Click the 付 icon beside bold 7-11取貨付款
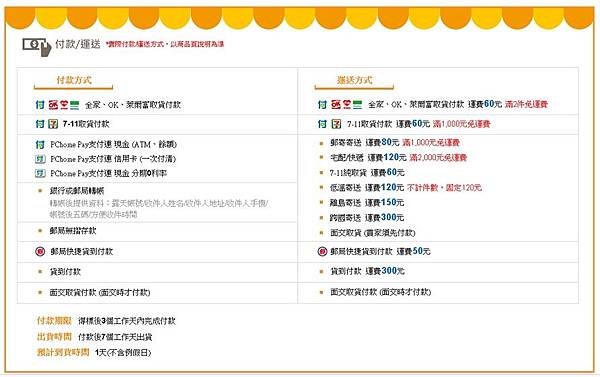This screenshot has width=600, height=377. 40,124
